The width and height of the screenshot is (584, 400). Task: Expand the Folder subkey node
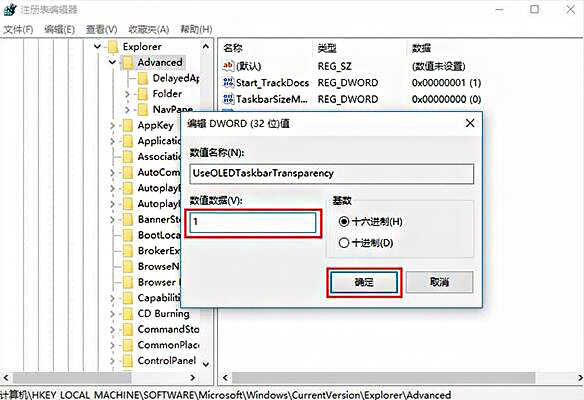coord(127,94)
